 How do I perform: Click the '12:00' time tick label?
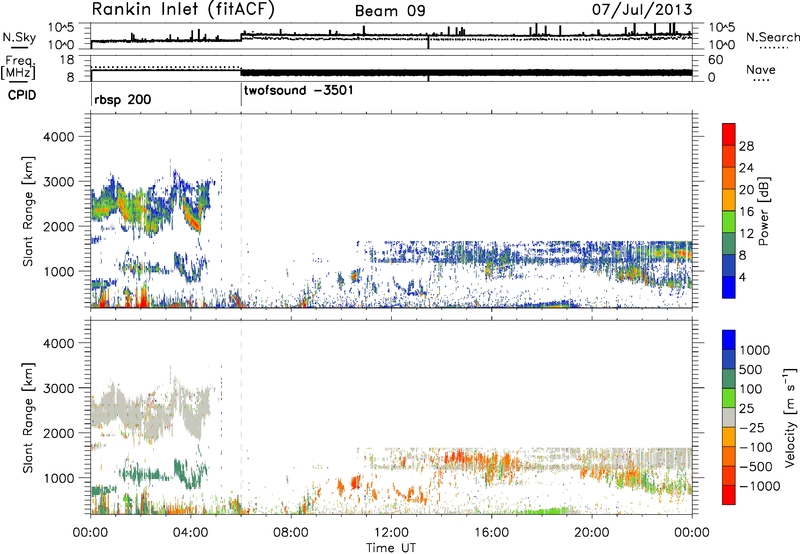[x=391, y=533]
